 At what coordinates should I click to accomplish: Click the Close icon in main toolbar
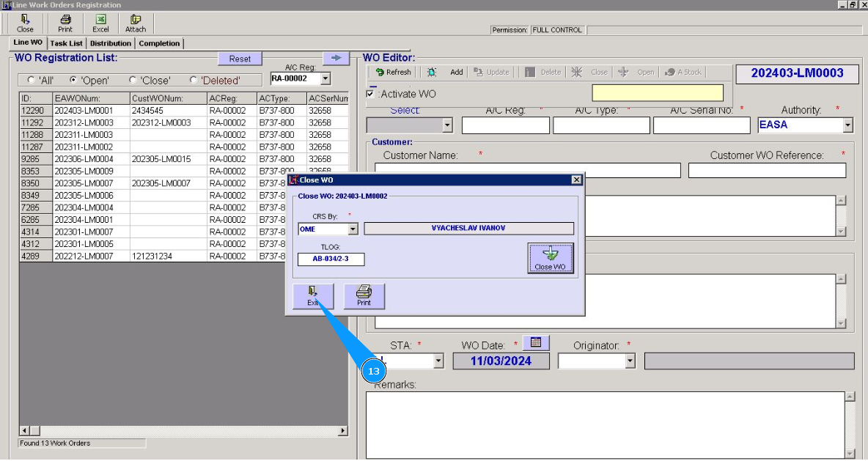[x=25, y=23]
